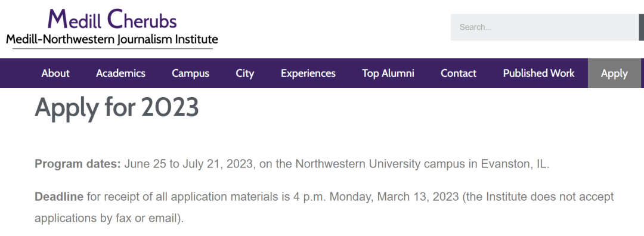Image resolution: width=644 pixels, height=236 pixels.
Task: Click the Medill-Northwestern Journalism Institute subtitle
Action: (112, 40)
